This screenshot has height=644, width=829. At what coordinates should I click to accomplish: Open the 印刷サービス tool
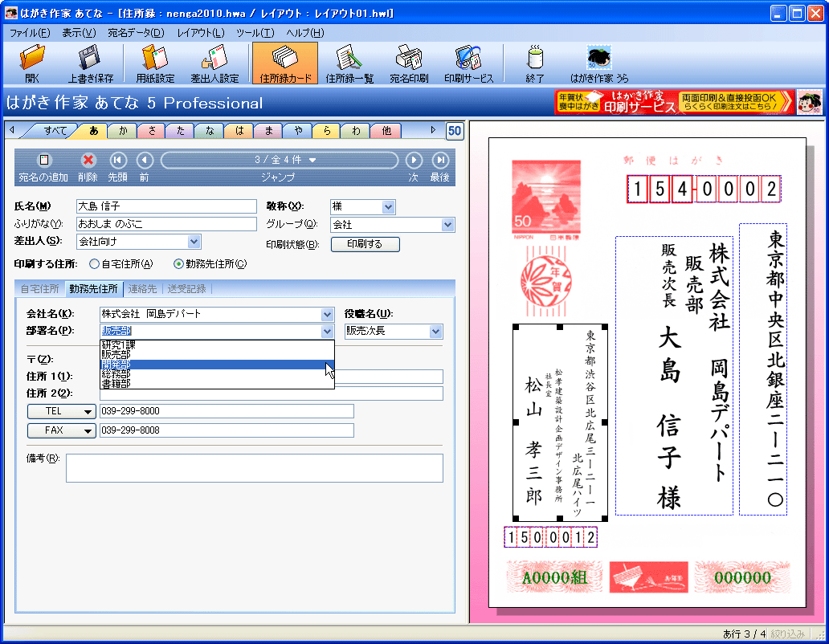tap(468, 63)
